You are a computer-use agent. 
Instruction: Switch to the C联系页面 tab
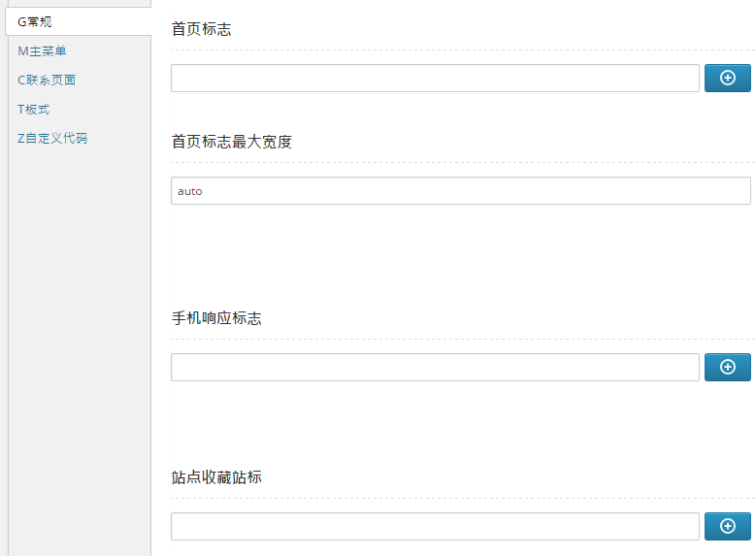(47, 80)
